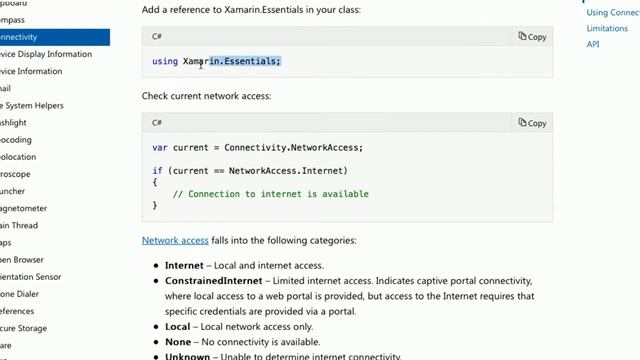The height and width of the screenshot is (360, 640).
Task: Open Magnetometer sidebar page
Action: pyautogui.click(x=23, y=208)
